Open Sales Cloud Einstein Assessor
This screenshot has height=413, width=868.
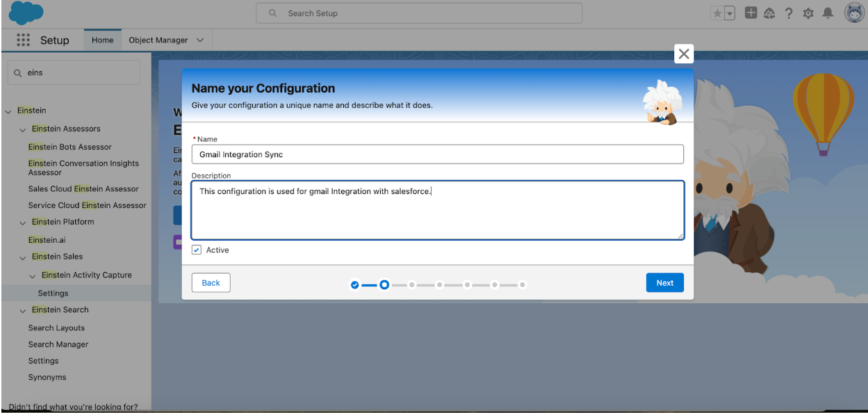tap(83, 188)
